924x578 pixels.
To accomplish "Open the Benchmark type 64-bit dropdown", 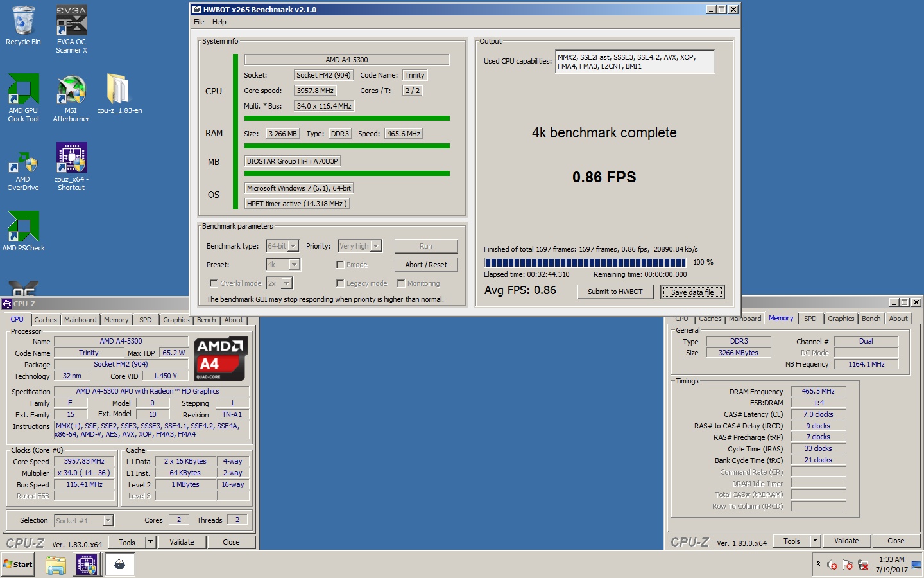I will [283, 246].
